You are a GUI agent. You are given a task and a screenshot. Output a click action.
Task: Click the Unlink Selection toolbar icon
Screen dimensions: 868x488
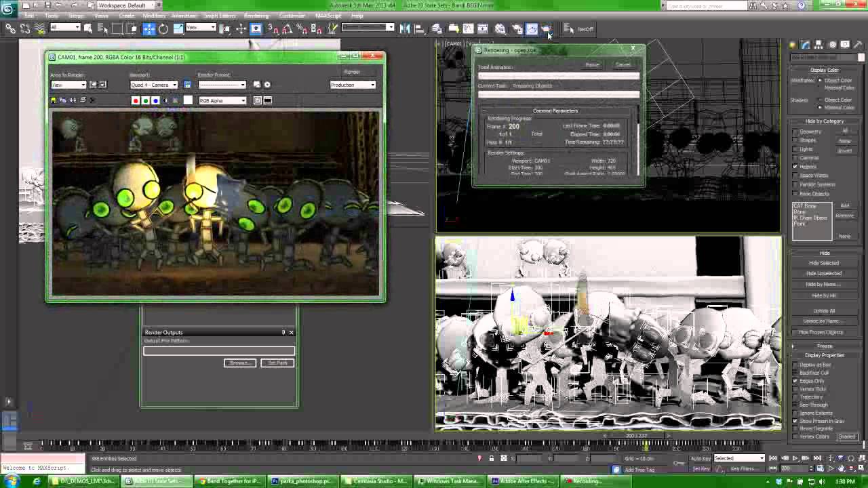tap(25, 28)
